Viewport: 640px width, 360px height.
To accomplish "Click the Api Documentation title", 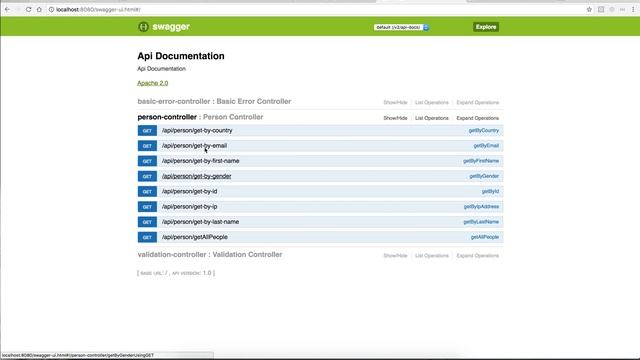I will click(181, 56).
